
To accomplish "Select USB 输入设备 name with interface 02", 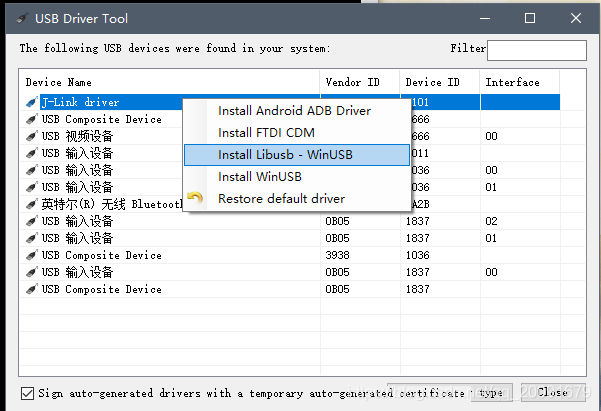I will pos(77,221).
